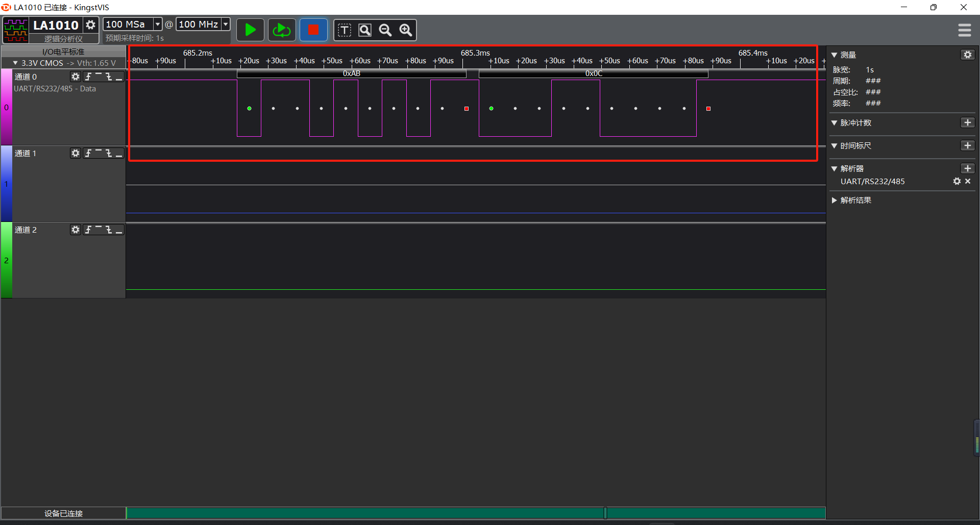Select the UART/RS232/485 decoder entry
This screenshot has height=525, width=980.
point(873,182)
